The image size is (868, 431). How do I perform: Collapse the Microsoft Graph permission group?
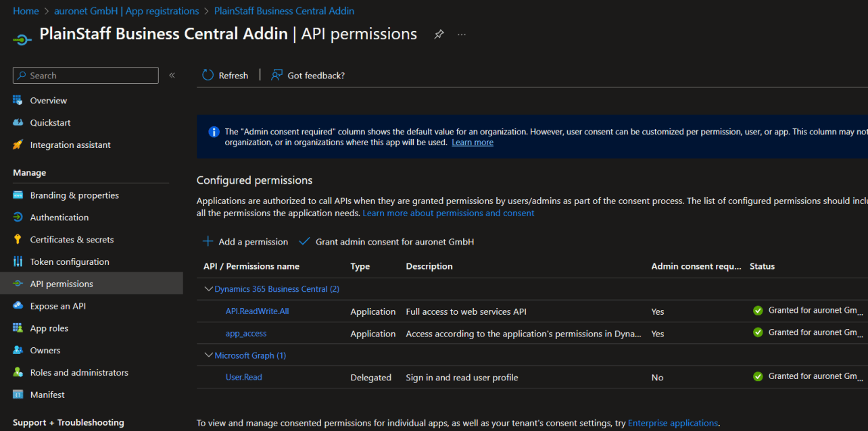click(x=208, y=355)
